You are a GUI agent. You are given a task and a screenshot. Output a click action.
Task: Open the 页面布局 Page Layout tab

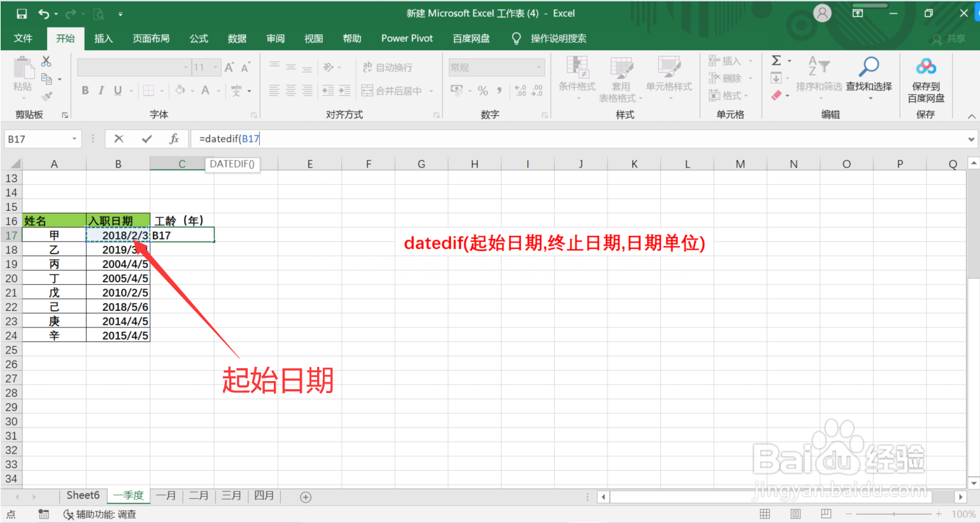151,38
